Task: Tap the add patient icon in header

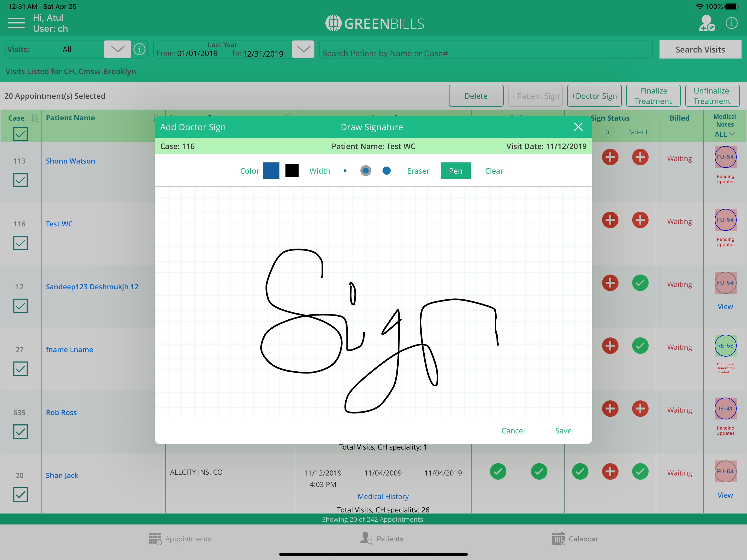Action: pyautogui.click(x=706, y=23)
